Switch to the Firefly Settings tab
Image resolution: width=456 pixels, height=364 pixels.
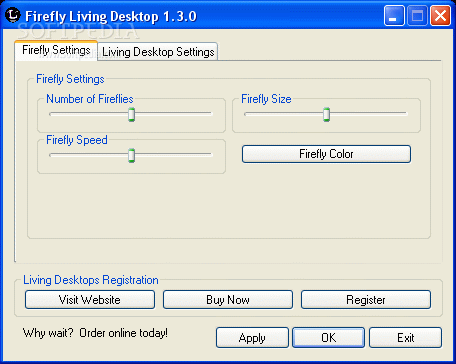(x=56, y=51)
